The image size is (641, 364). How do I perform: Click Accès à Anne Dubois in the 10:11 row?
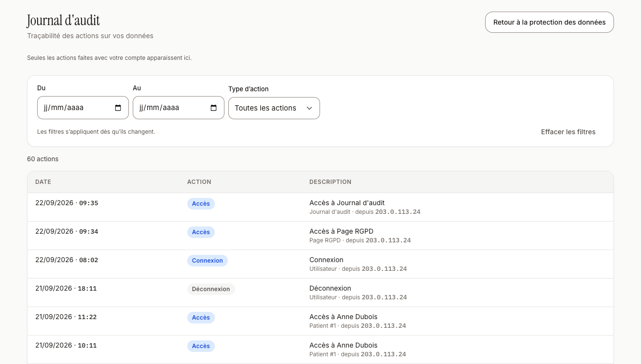[x=343, y=345]
